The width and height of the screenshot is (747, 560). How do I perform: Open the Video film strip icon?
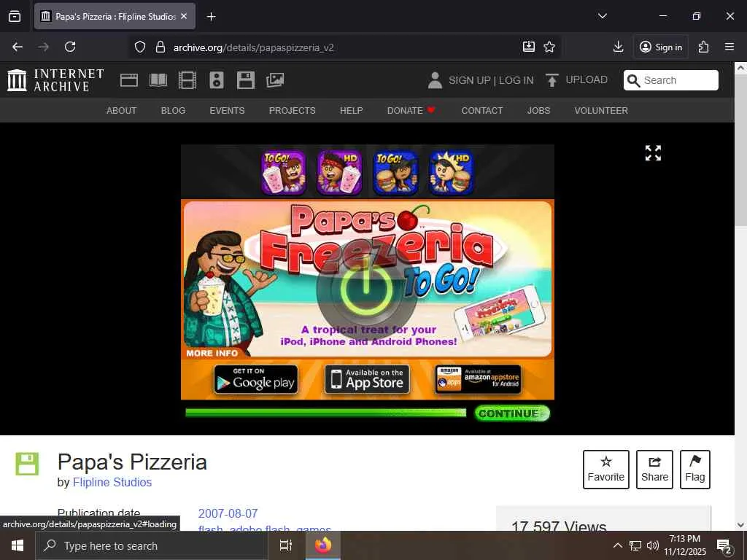[x=187, y=80]
